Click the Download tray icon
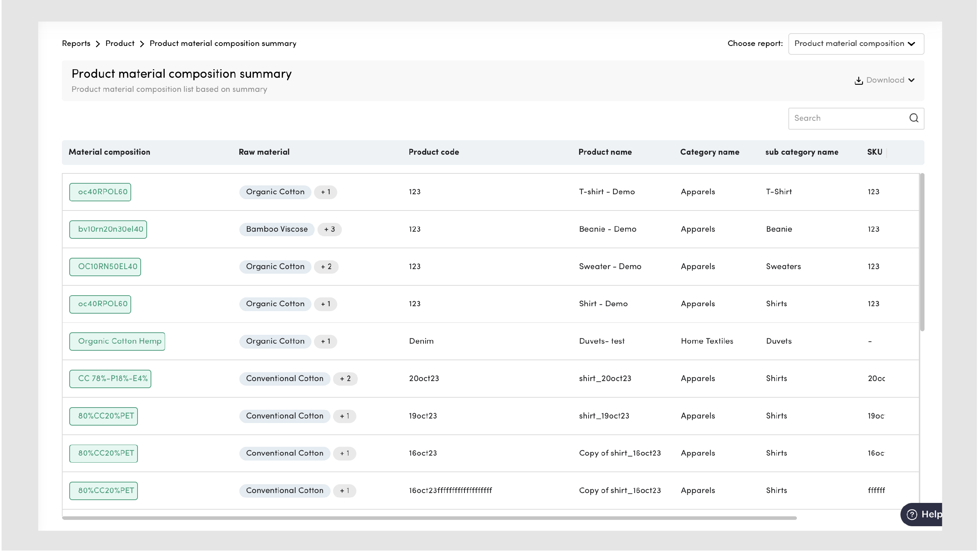 [858, 81]
